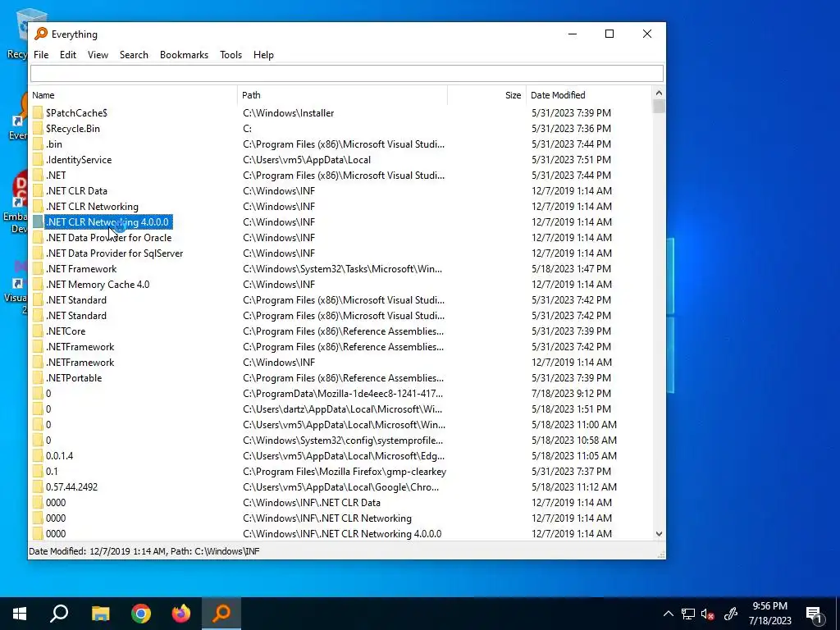The width and height of the screenshot is (840, 630).
Task: Click date 5/18/2023 1:47 PM cell
Action: point(571,268)
